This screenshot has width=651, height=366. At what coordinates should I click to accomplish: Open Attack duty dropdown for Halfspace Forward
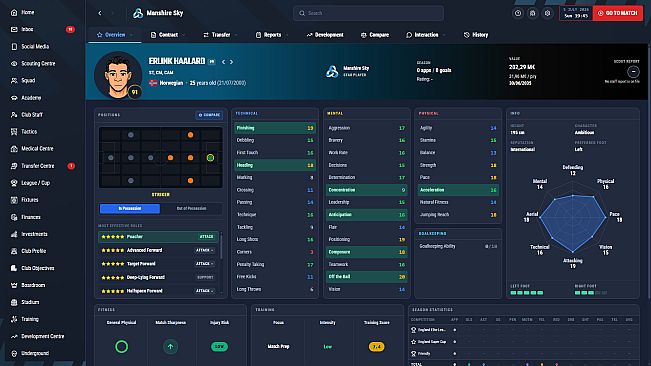tap(205, 291)
